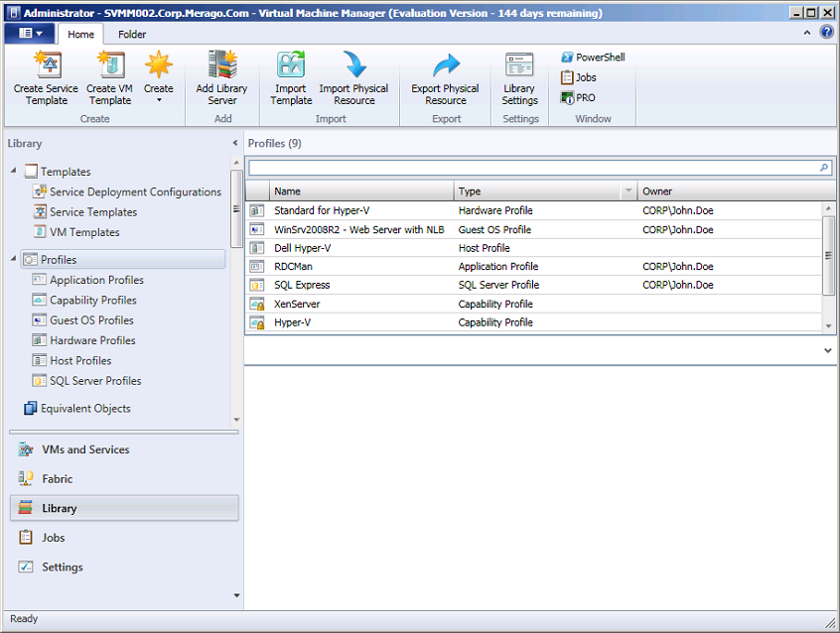Select Equivalent Objects in the tree

click(77, 409)
